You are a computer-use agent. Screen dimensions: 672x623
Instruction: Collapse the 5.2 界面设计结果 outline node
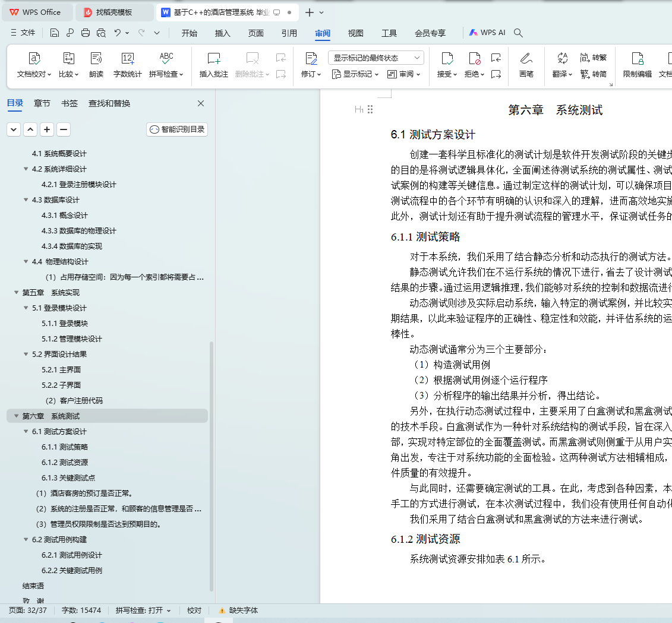[x=26, y=354]
